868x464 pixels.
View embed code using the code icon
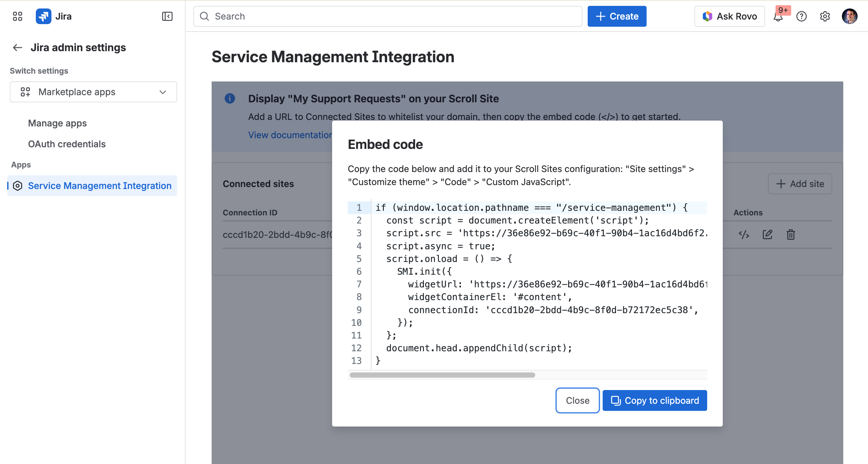(744, 234)
